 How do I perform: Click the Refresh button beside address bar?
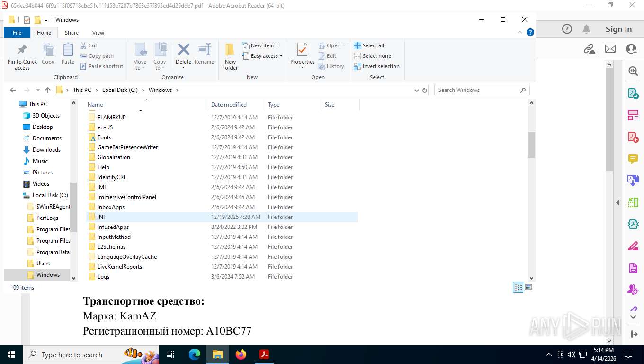coord(425,90)
